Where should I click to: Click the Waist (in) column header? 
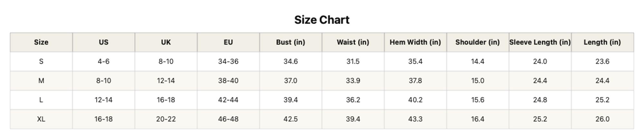[x=353, y=42]
